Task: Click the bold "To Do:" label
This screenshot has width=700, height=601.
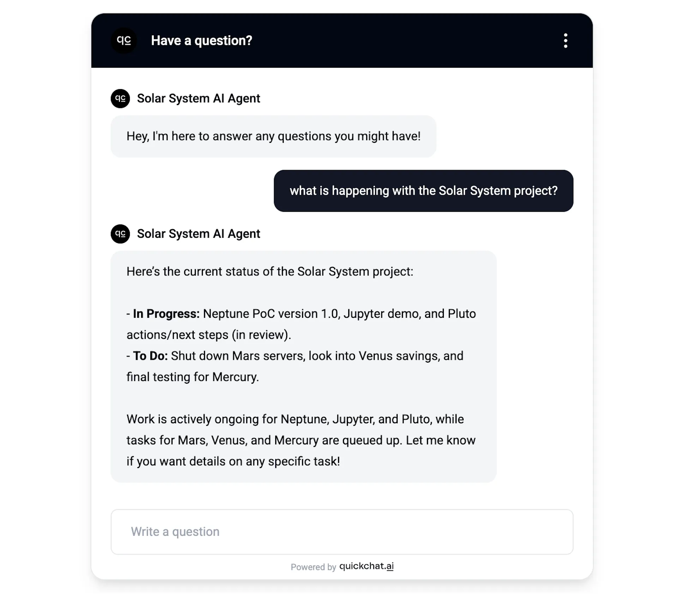Action: pos(150,356)
